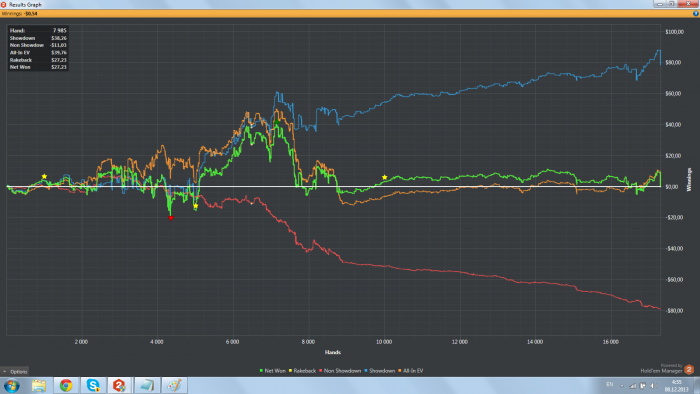Screen dimensions: 700x394
Task: Restore down the Results Graph window
Action: (x=671, y=4)
